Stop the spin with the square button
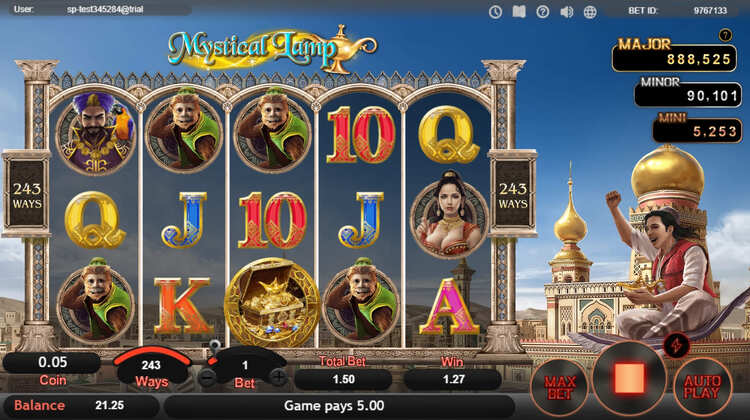 point(629,378)
